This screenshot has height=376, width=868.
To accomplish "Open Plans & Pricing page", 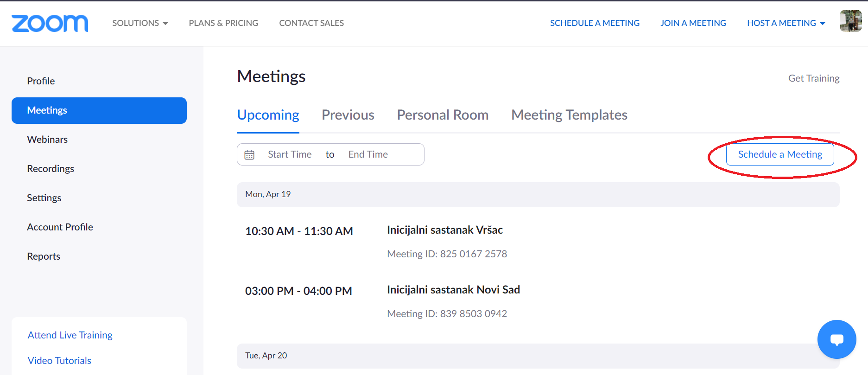I will tap(223, 23).
